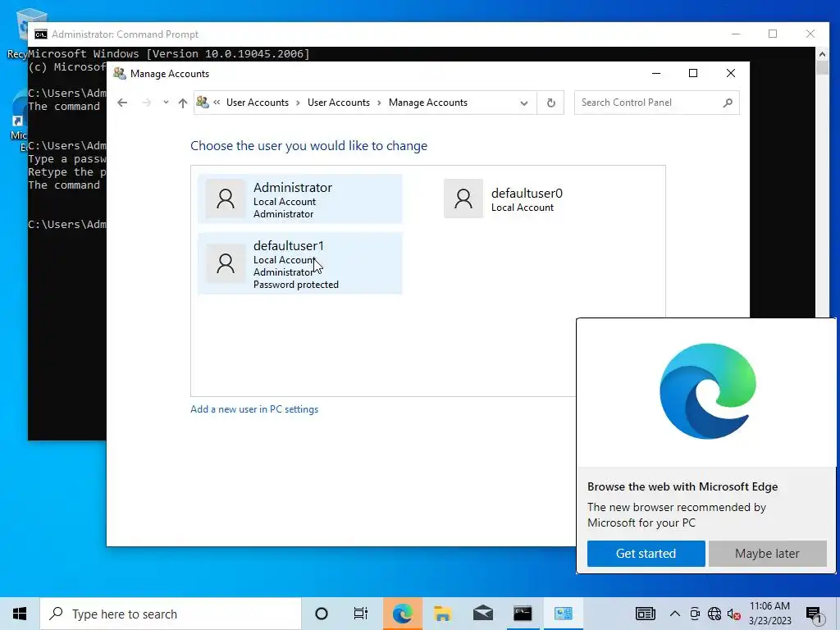The height and width of the screenshot is (630, 840).
Task: Select the defaultuser1 account avatar
Action: click(226, 263)
